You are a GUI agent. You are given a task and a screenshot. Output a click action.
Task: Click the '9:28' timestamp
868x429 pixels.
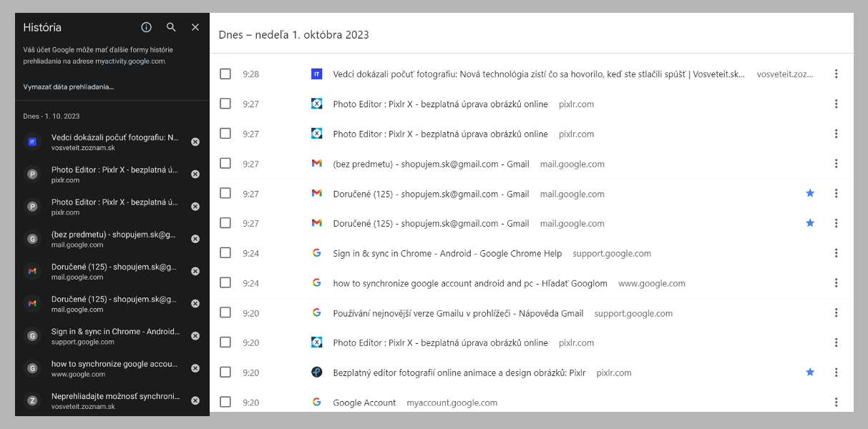click(x=250, y=74)
